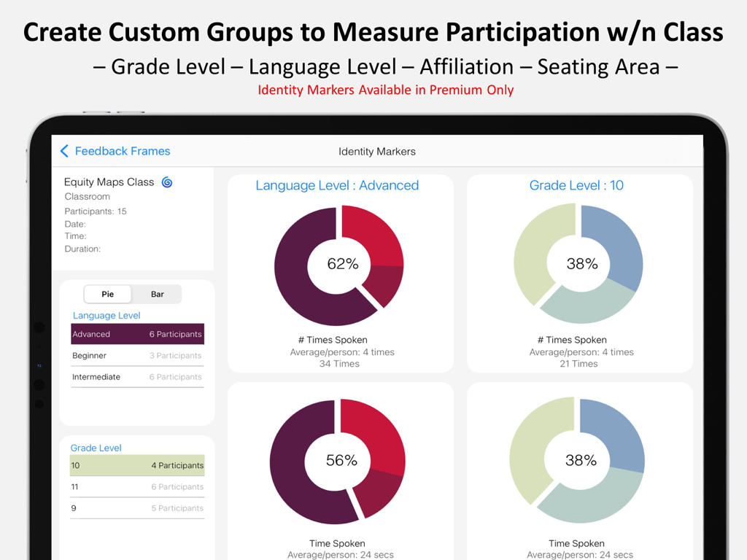Select the Advanced language level row
The image size is (747, 560).
(x=137, y=334)
